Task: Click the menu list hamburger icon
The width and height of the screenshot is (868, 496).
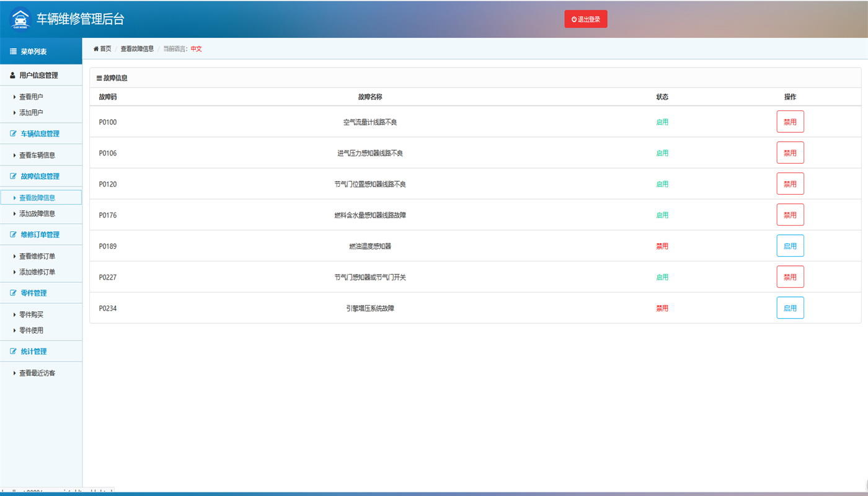Action: [x=13, y=51]
